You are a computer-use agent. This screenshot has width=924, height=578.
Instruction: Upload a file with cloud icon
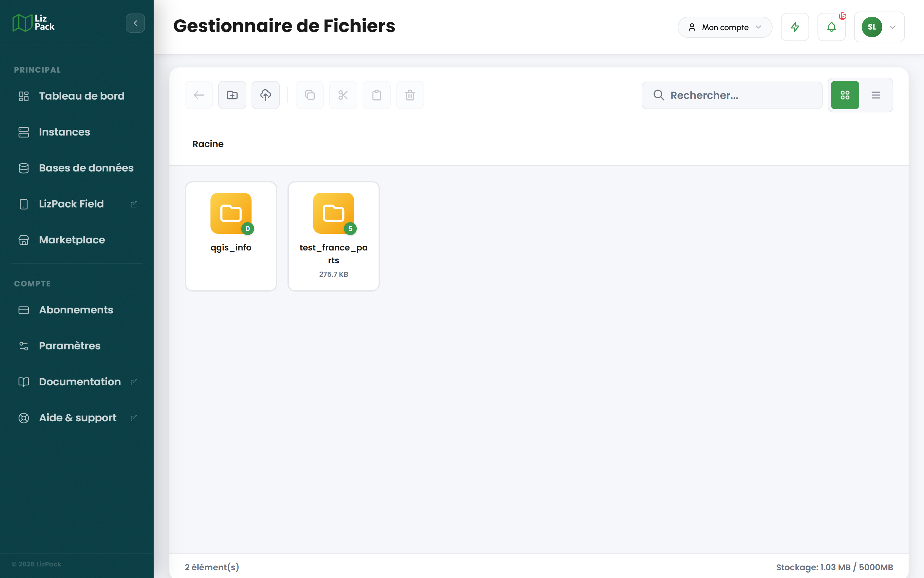click(266, 95)
